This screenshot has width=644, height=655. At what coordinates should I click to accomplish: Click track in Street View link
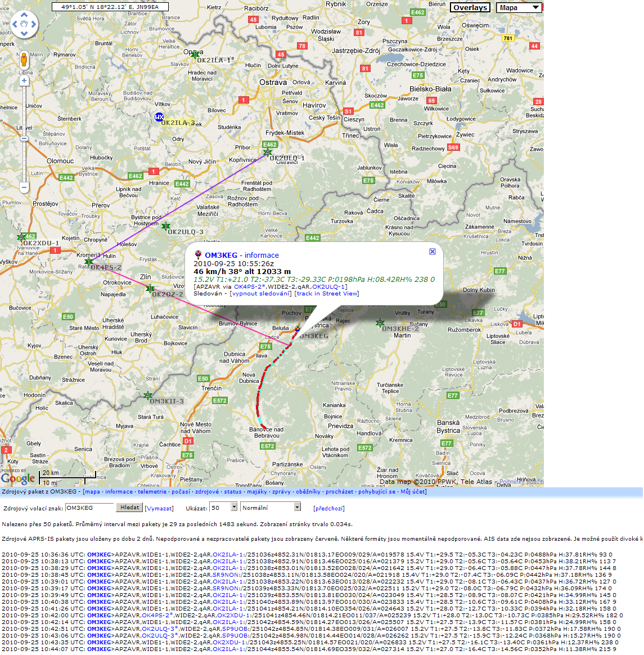click(327, 293)
